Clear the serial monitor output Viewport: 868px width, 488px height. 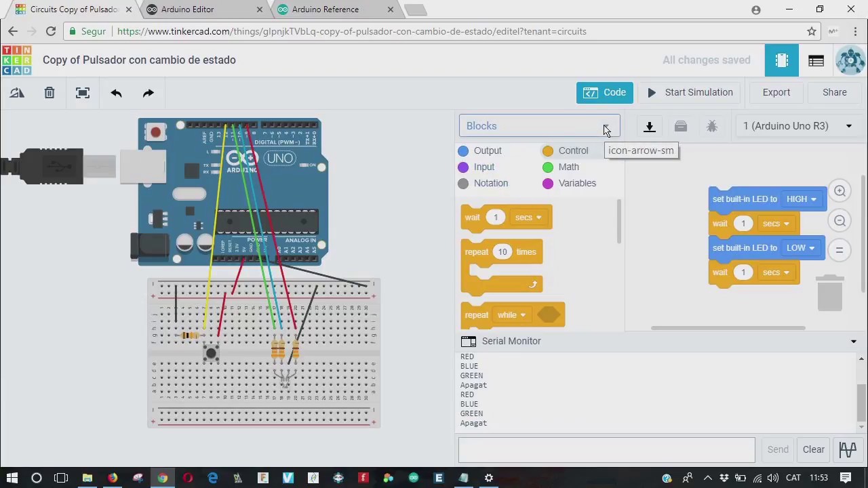tap(814, 449)
